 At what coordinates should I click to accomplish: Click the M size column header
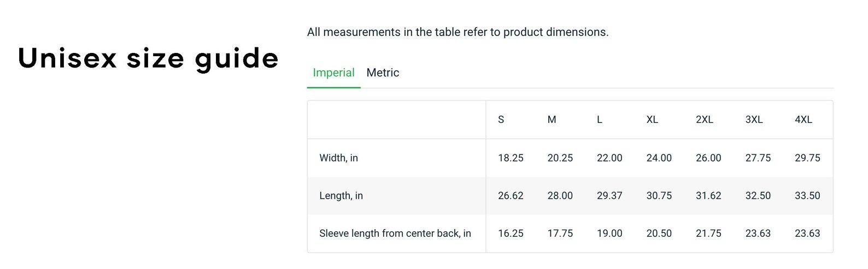point(552,119)
